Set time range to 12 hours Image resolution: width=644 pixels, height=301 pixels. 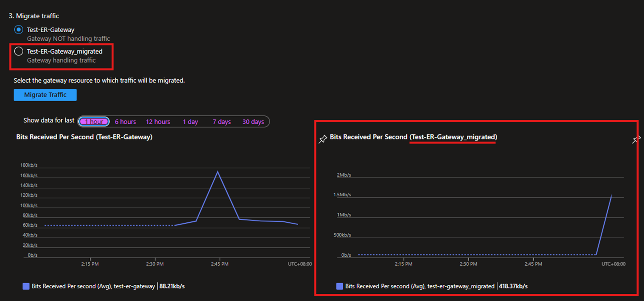click(x=158, y=122)
